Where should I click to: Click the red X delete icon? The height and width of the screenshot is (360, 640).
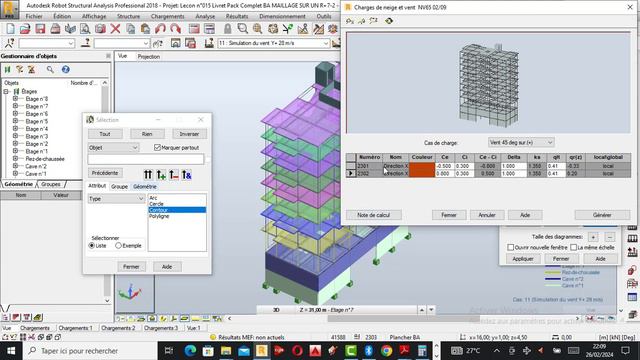pos(116,29)
